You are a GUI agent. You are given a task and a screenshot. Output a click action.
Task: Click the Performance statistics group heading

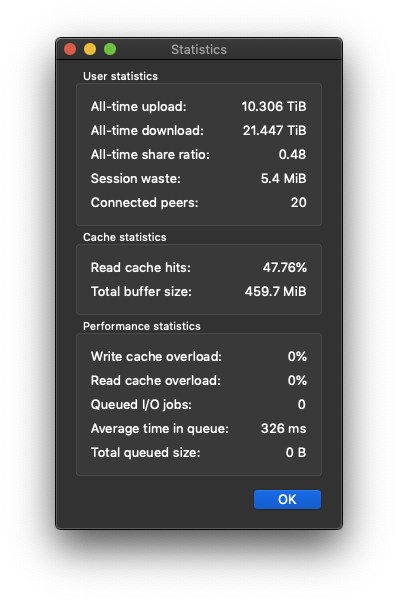(x=142, y=326)
